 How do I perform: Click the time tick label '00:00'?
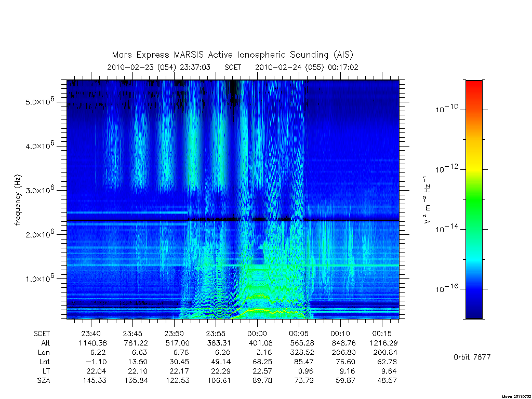pos(257,334)
